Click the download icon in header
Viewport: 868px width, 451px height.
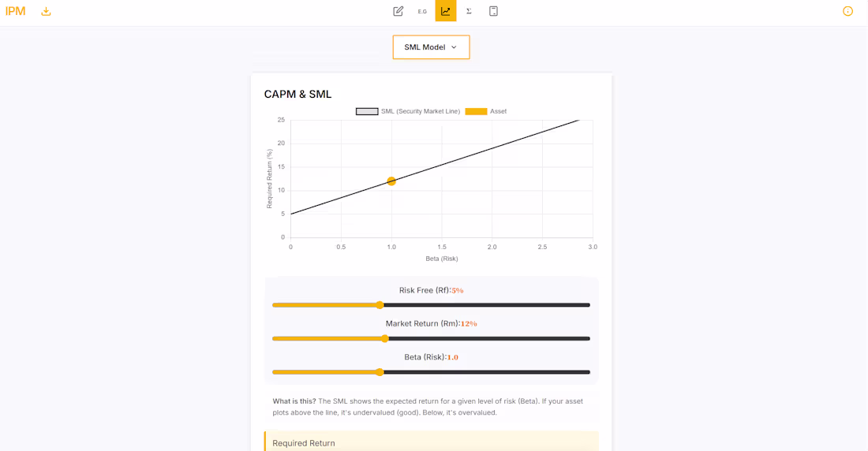pyautogui.click(x=46, y=11)
